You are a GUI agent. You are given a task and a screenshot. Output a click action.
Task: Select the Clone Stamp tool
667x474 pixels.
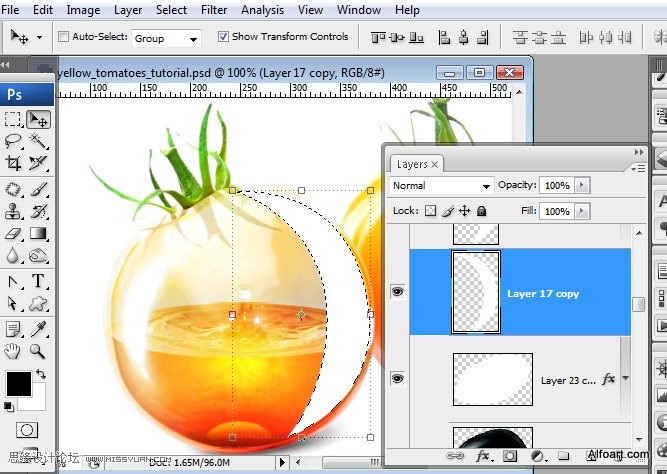(13, 211)
